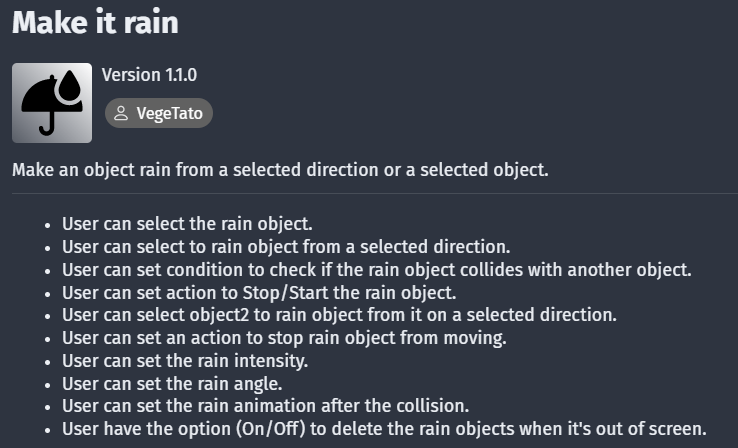Click the collision condition bullet text
This screenshot has height=448, width=738.
click(377, 270)
